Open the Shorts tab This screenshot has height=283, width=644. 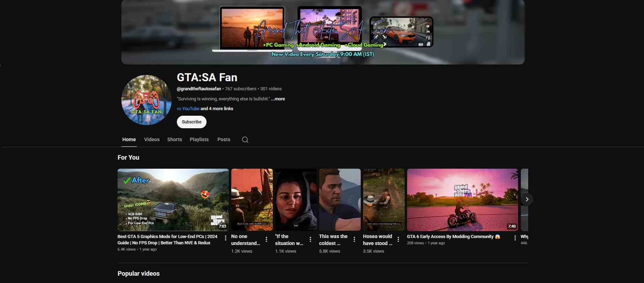[x=174, y=139]
